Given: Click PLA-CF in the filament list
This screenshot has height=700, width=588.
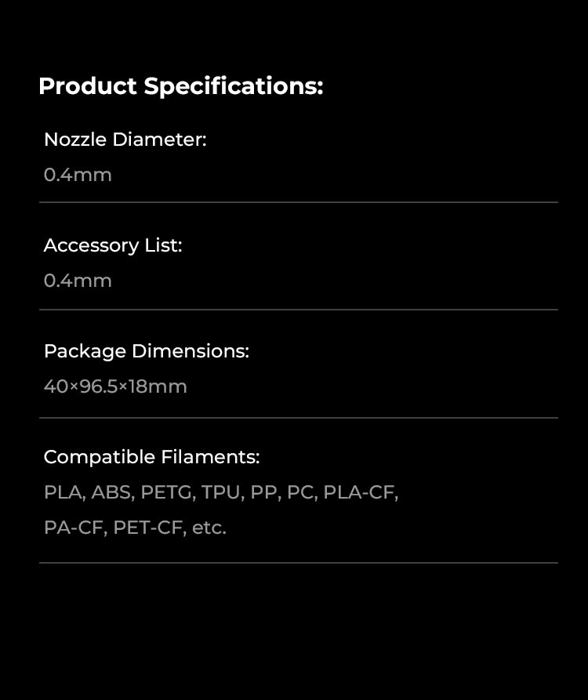Looking at the screenshot, I should pyautogui.click(x=361, y=492).
